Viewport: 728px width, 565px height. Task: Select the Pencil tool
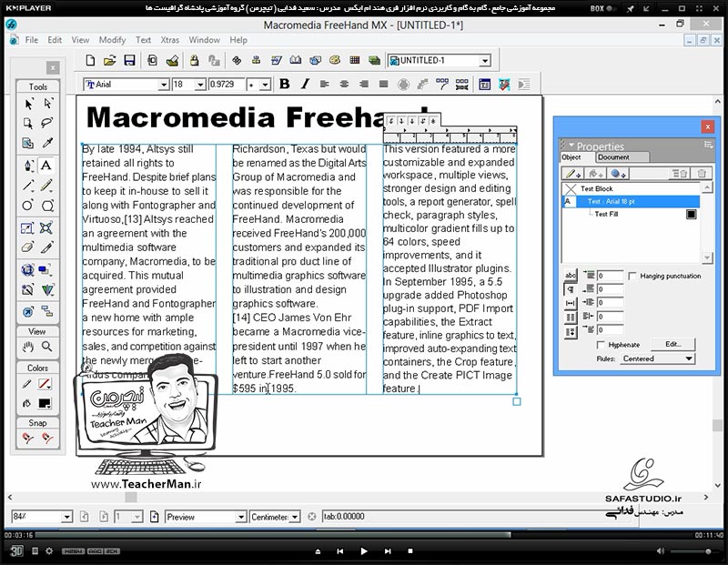pyautogui.click(x=47, y=186)
